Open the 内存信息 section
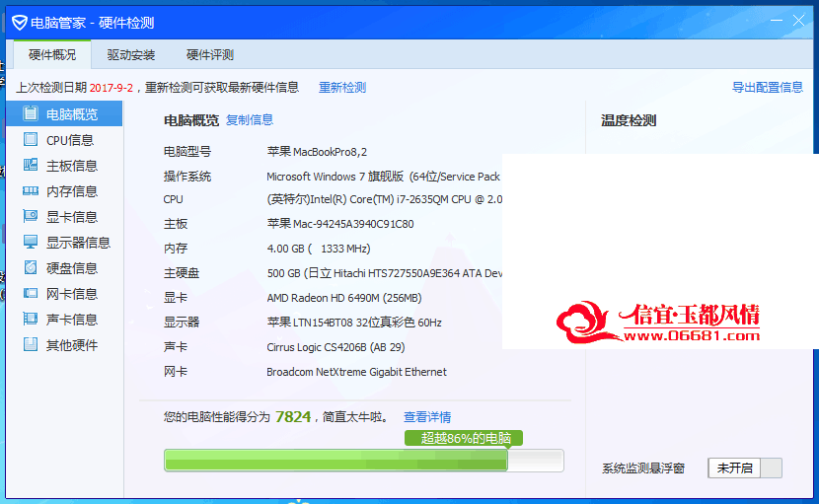 coord(64,191)
